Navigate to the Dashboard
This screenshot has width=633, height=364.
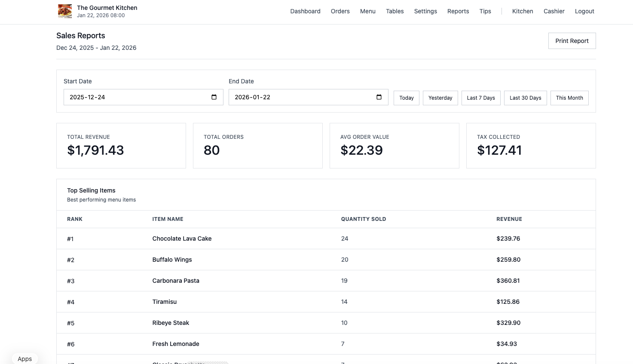point(305,11)
